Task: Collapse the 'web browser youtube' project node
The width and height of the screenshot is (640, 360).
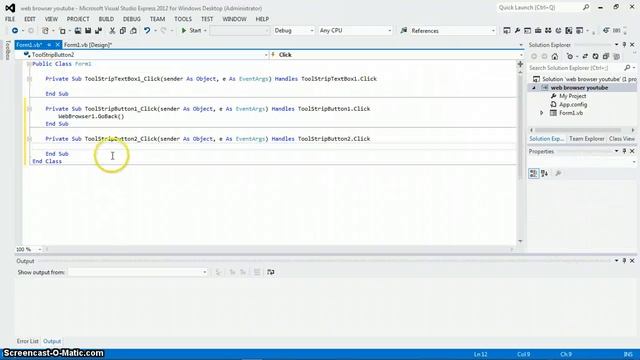Action: (x=534, y=88)
